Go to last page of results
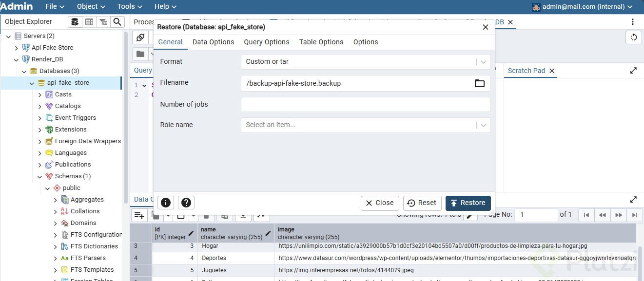 click(634, 215)
